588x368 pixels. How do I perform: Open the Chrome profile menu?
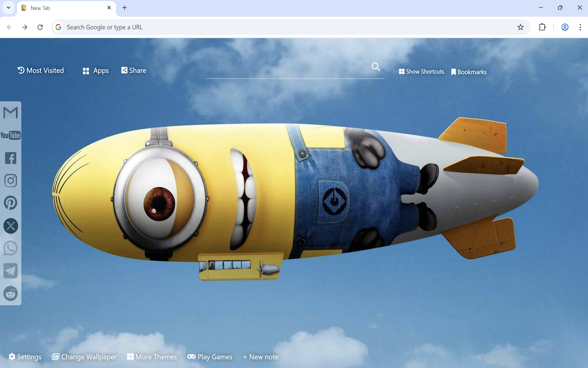[x=565, y=27]
